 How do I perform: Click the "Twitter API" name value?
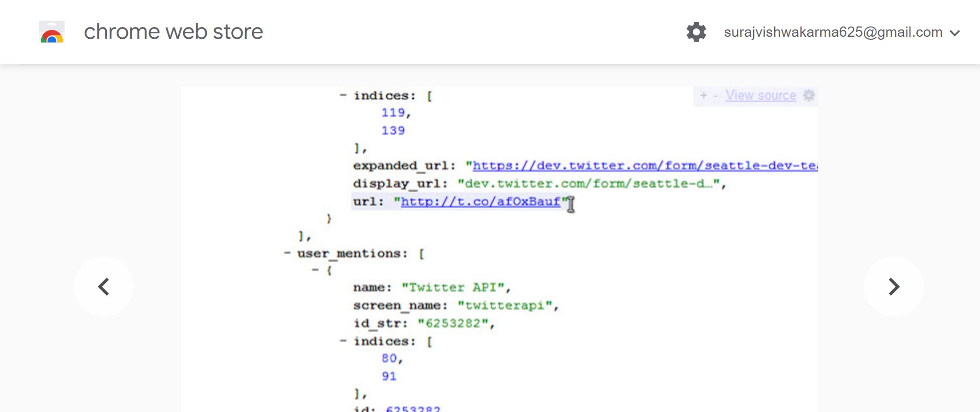coord(453,287)
